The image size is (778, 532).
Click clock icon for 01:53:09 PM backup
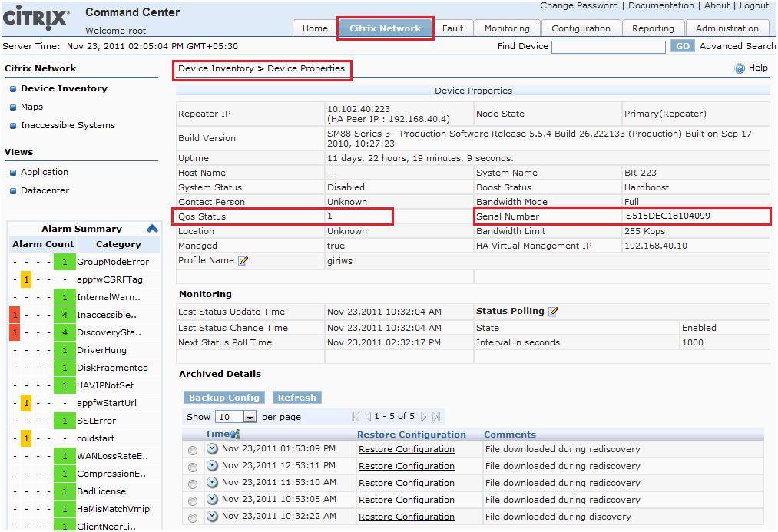click(x=213, y=448)
